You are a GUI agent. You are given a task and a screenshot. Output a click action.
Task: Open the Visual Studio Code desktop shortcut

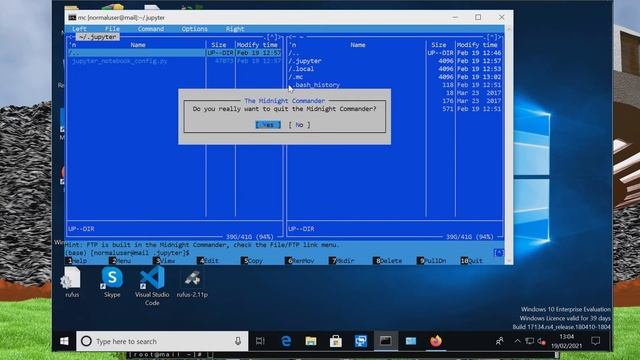point(152,286)
